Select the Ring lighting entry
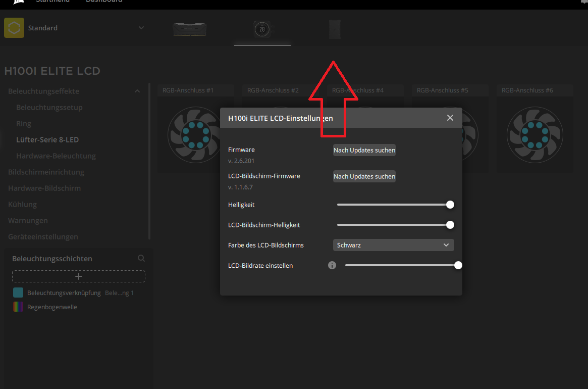This screenshot has height=389, width=588. (x=24, y=124)
